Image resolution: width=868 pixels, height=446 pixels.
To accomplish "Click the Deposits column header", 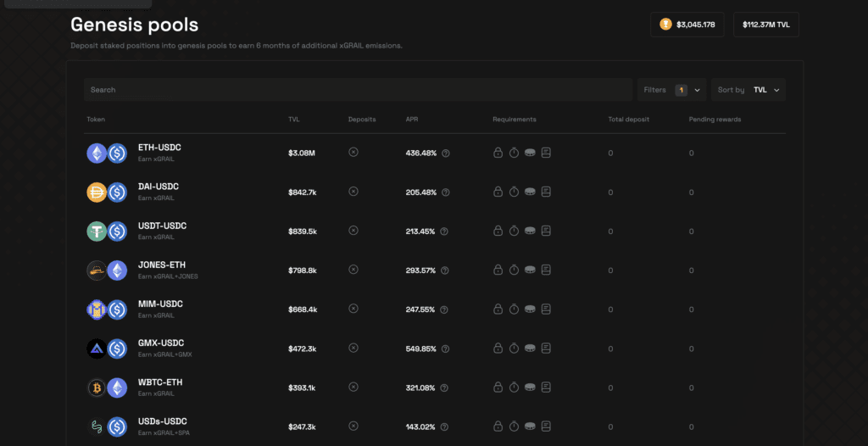I will 362,120.
